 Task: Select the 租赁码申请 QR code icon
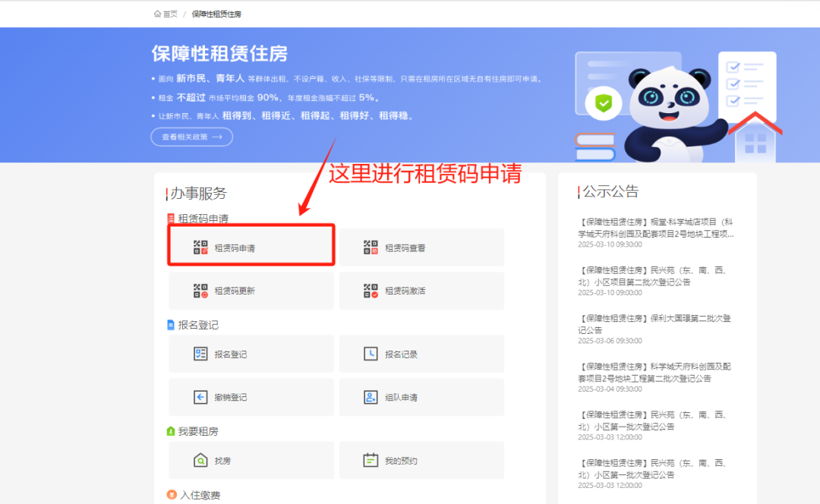(x=199, y=246)
